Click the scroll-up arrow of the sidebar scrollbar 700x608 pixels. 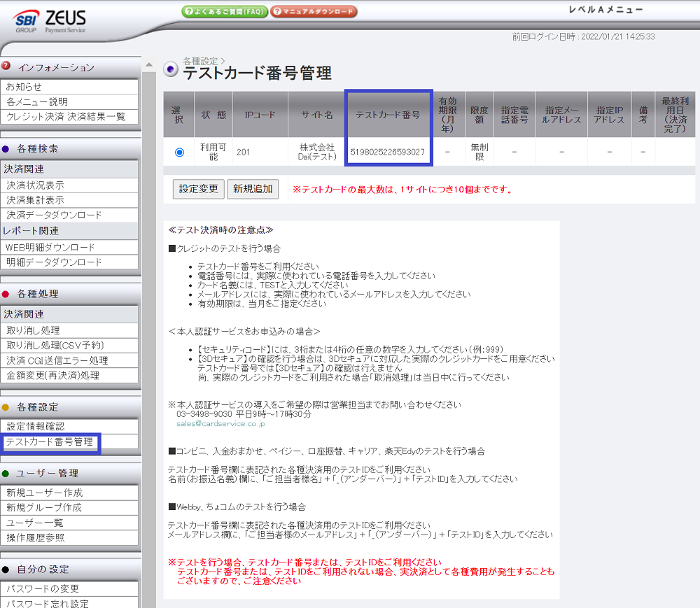pyautogui.click(x=149, y=65)
